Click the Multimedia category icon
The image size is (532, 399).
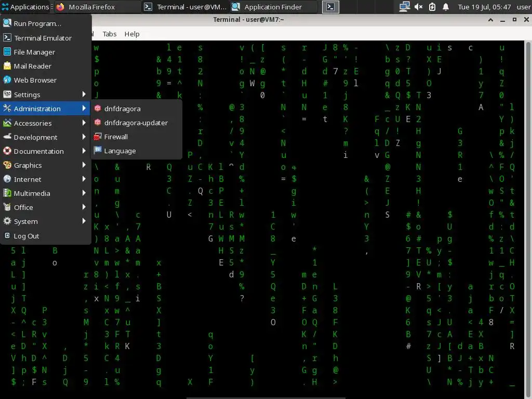(x=7, y=193)
